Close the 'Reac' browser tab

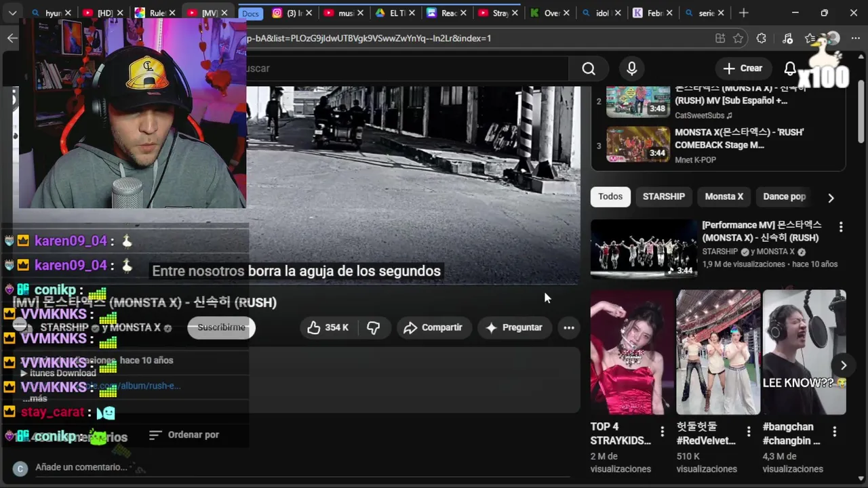click(x=462, y=13)
